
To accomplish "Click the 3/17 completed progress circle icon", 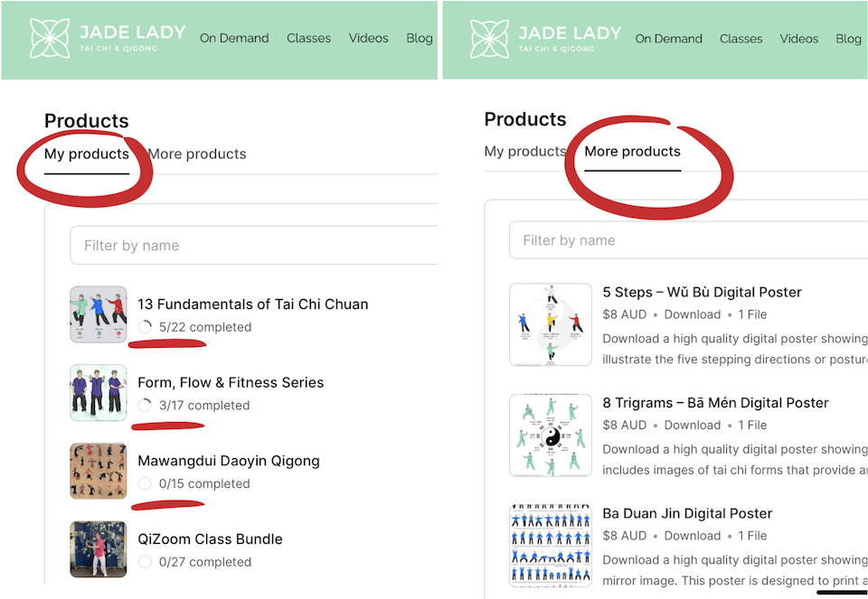I will [145, 406].
